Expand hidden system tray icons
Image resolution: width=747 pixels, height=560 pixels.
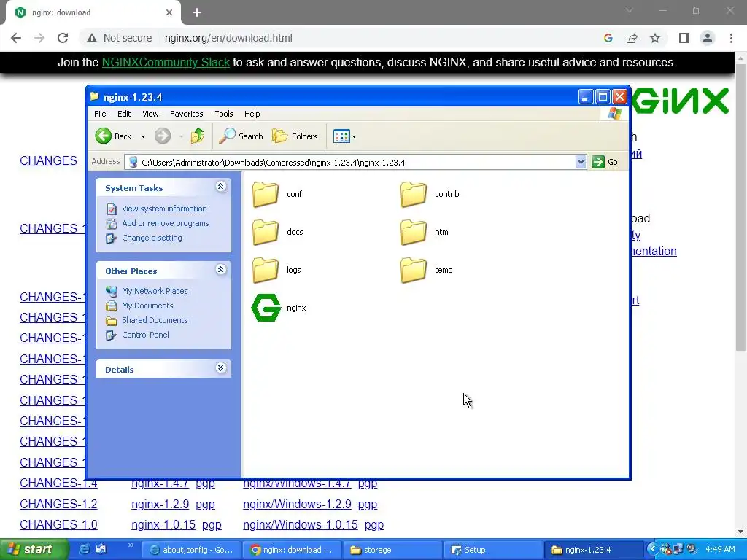653,550
